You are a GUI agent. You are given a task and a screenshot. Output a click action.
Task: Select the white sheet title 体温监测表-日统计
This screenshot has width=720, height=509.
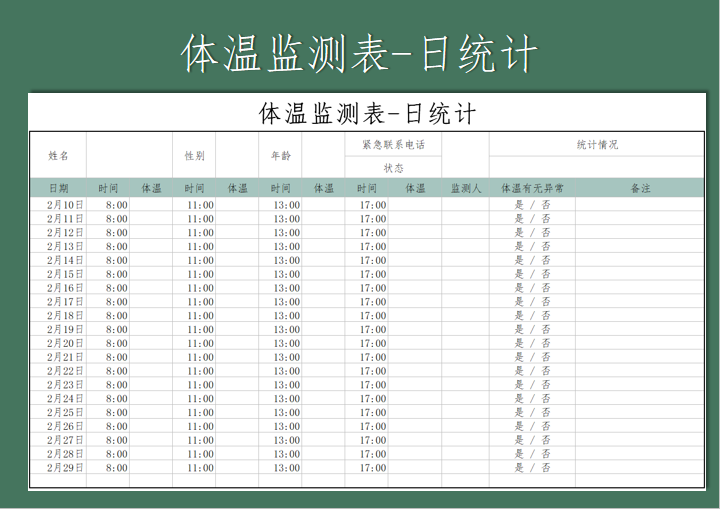point(367,113)
